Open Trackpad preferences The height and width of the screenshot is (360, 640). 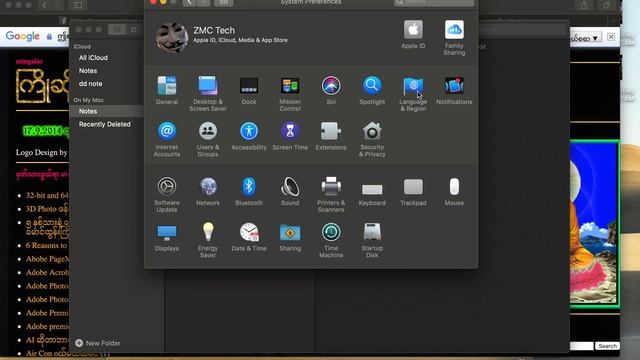[x=413, y=191]
